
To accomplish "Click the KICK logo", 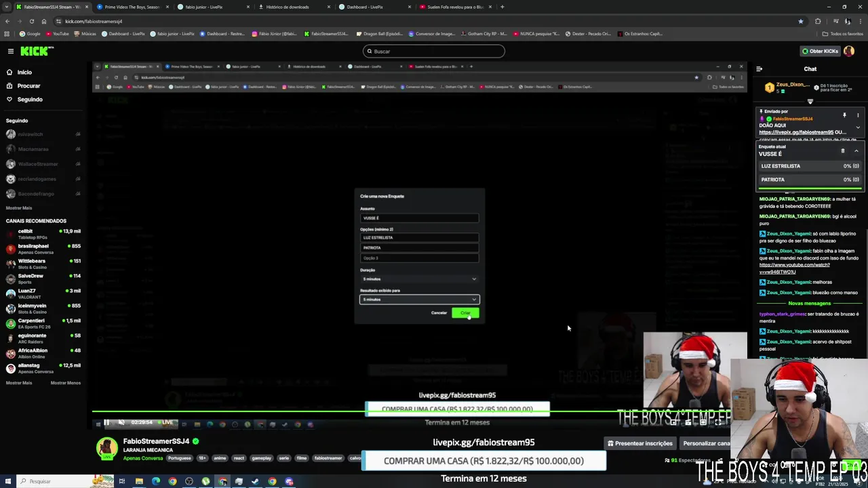I will coord(36,51).
